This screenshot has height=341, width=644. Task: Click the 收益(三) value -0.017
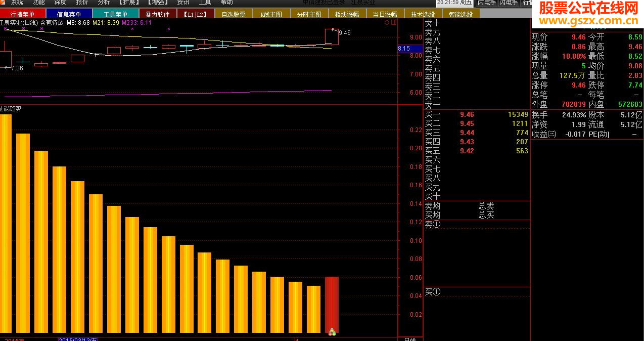[x=576, y=134]
